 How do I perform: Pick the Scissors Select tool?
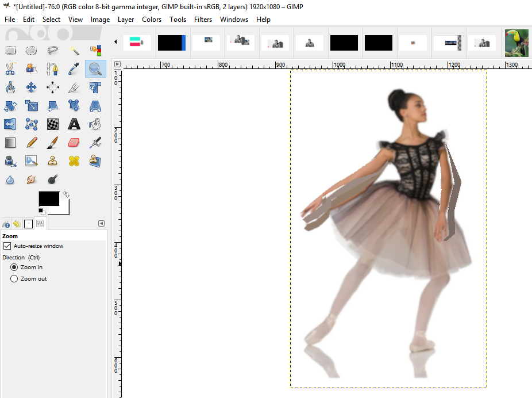10,70
